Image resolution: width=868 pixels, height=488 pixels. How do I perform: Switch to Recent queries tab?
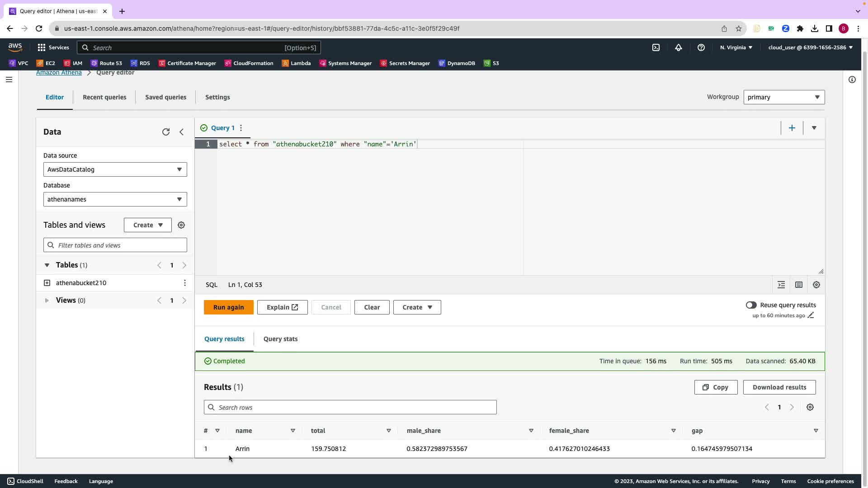tap(104, 97)
